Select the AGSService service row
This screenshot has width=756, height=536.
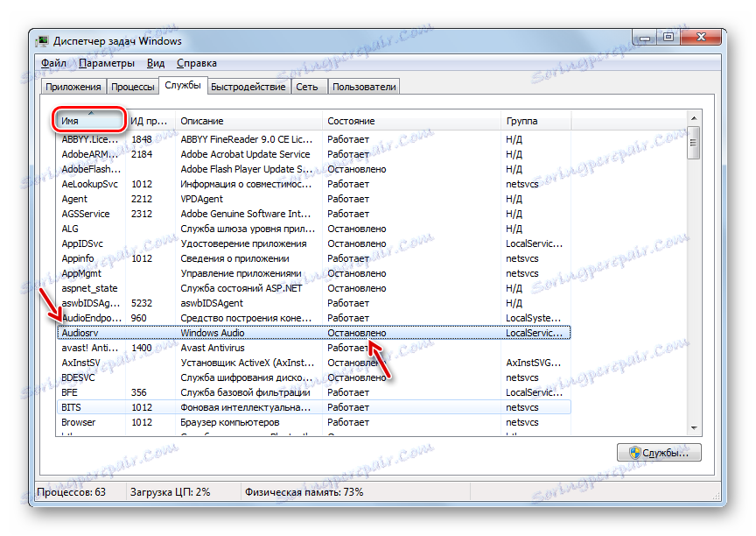313,214
